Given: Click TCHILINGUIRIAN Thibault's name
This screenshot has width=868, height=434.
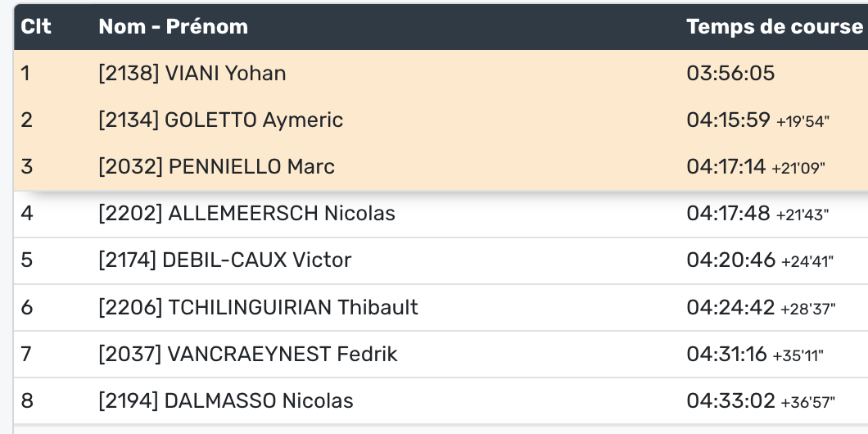Looking at the screenshot, I should (x=258, y=307).
